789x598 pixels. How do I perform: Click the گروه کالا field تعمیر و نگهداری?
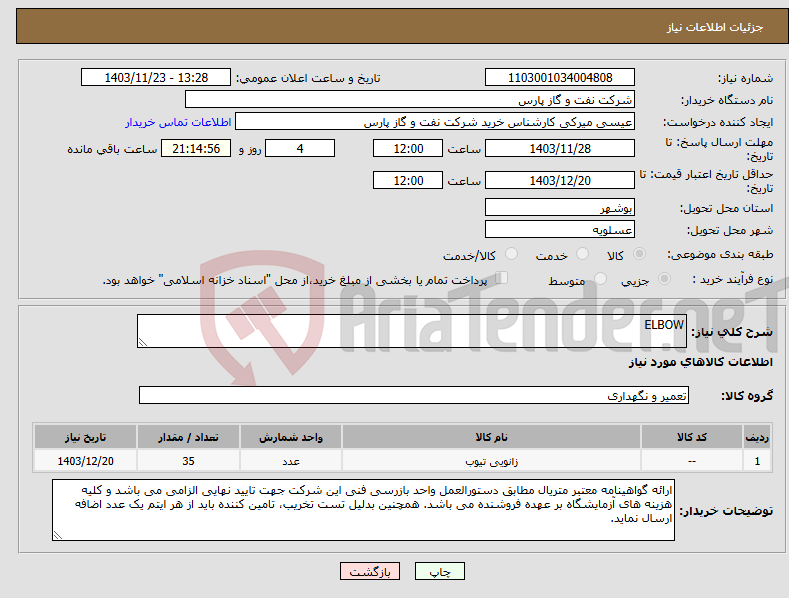[414, 396]
